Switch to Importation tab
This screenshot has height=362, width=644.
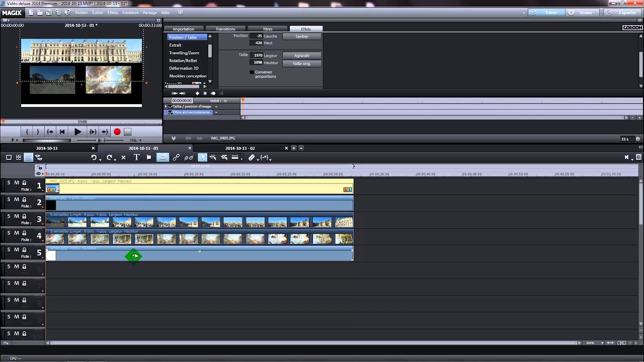[184, 29]
